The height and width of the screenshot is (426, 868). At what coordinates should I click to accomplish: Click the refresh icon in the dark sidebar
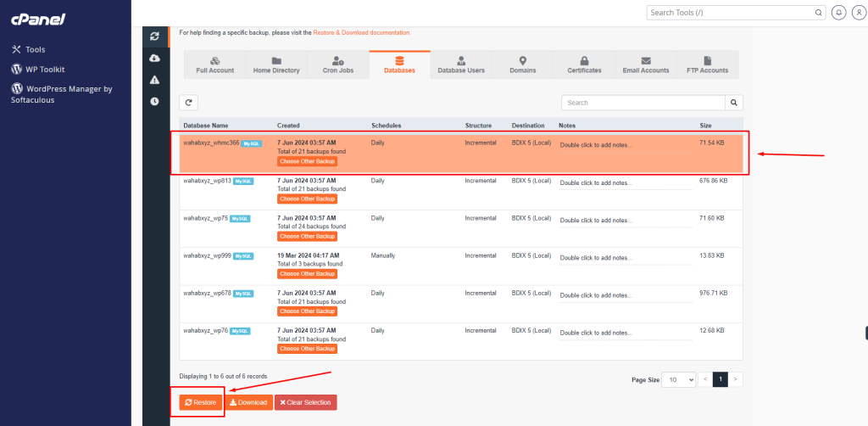click(x=154, y=36)
